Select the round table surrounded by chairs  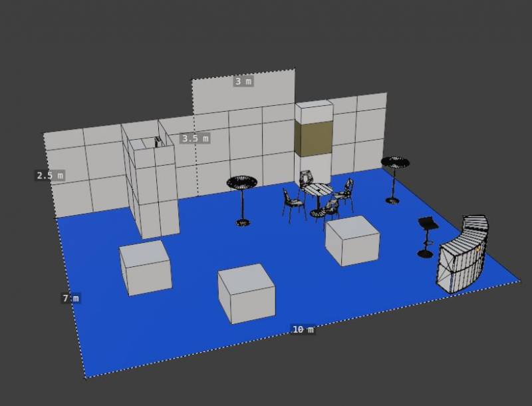pyautogui.click(x=317, y=191)
